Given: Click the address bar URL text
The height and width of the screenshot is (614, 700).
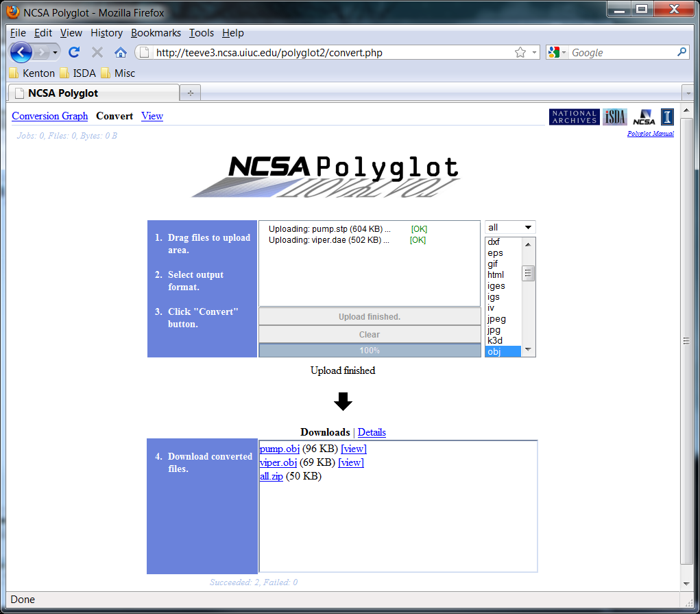Looking at the screenshot, I should pyautogui.click(x=269, y=53).
